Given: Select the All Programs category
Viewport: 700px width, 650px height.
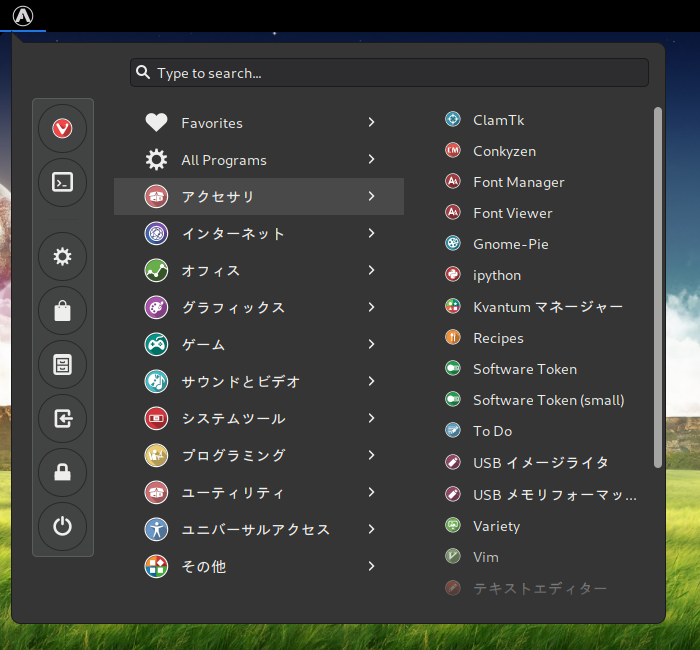Looking at the screenshot, I should pyautogui.click(x=259, y=159).
